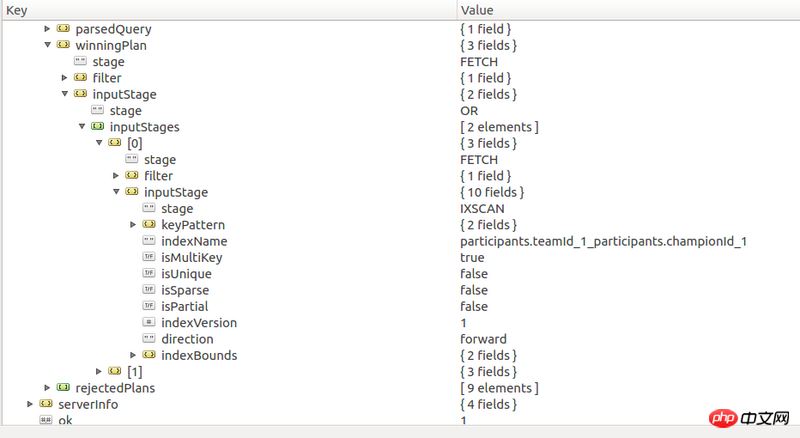Collapse the [0] array element
The height and width of the screenshot is (438, 800).
99,143
